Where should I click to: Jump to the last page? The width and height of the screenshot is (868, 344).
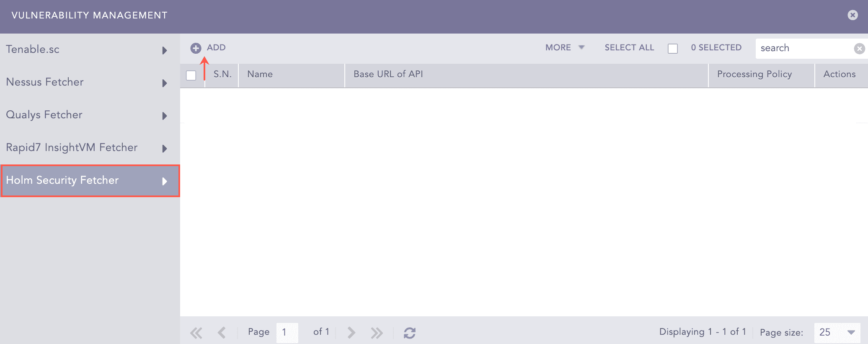pyautogui.click(x=377, y=333)
